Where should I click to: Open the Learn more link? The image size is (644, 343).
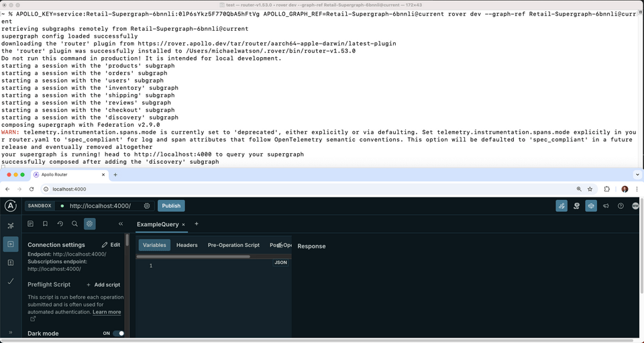click(107, 312)
